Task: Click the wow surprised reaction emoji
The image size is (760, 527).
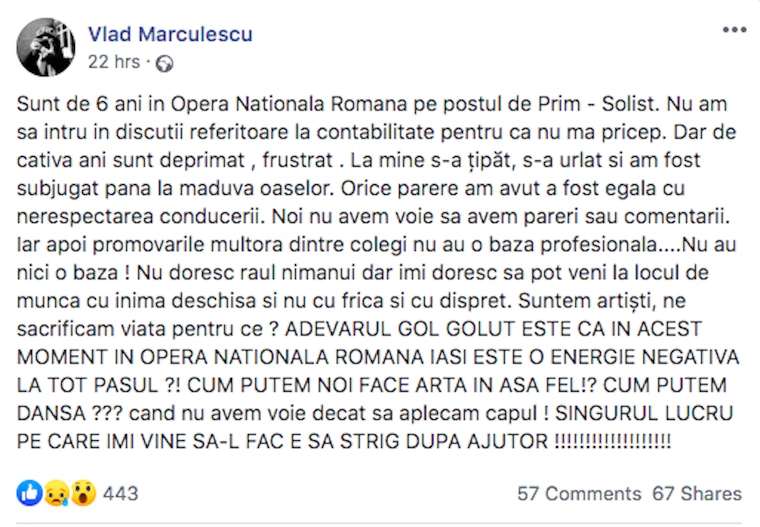Action: tap(84, 493)
